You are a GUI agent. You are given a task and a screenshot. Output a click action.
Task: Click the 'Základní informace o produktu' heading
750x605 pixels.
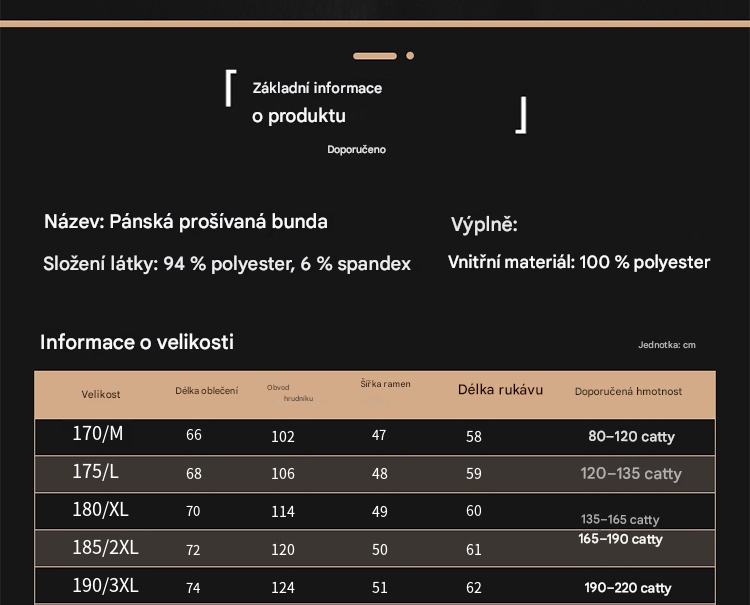click(316, 102)
